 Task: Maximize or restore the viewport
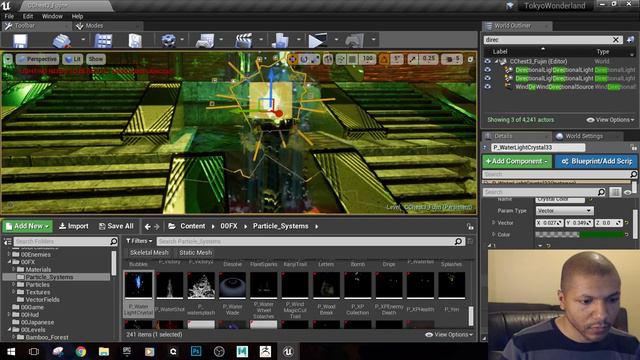click(470, 60)
